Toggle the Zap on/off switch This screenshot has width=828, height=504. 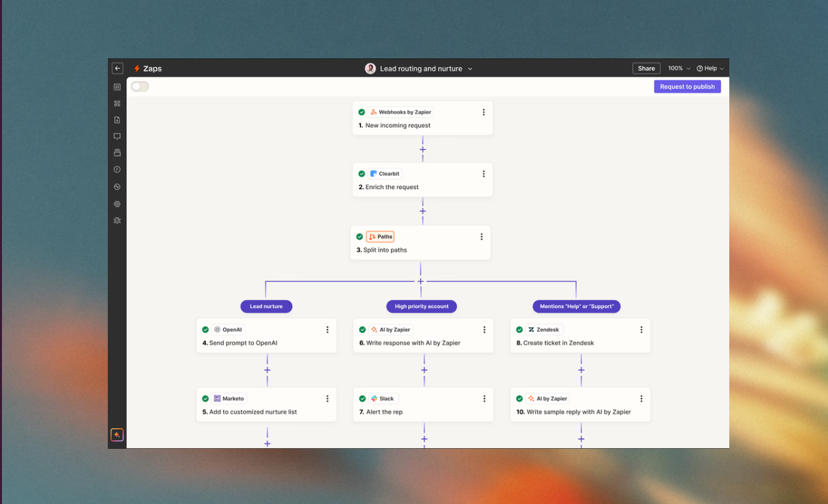click(140, 86)
